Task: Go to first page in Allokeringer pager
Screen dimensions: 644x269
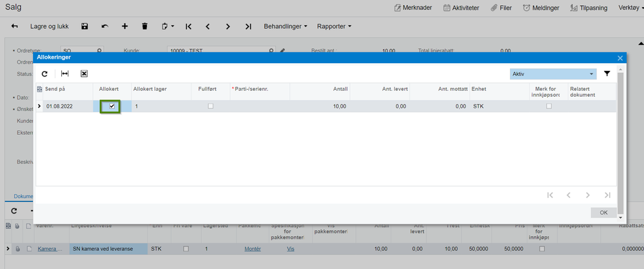Action: tap(550, 195)
